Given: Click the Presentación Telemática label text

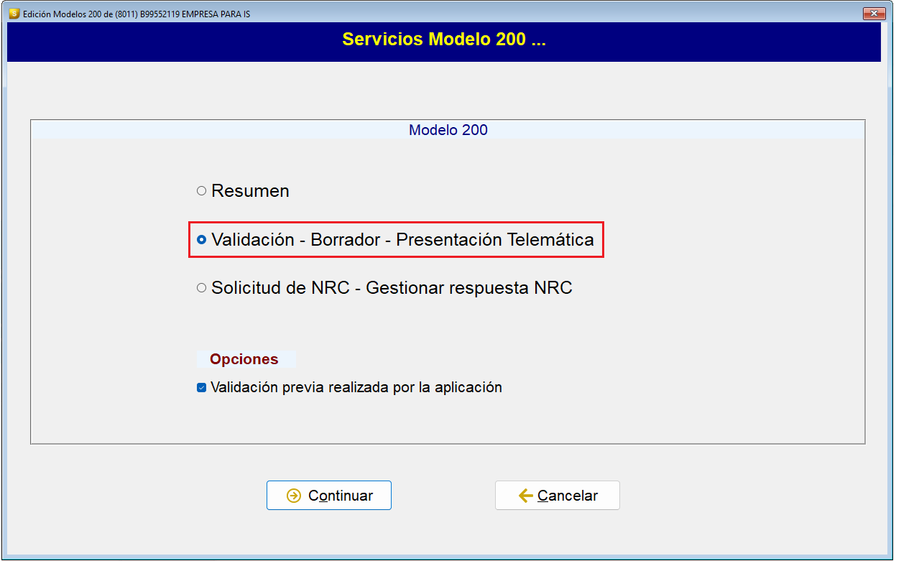Looking at the screenshot, I should coord(495,240).
